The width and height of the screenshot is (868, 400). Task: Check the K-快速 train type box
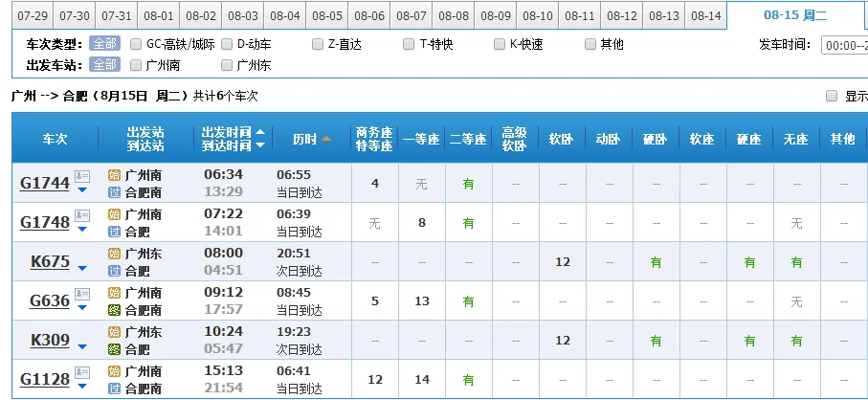click(x=500, y=44)
